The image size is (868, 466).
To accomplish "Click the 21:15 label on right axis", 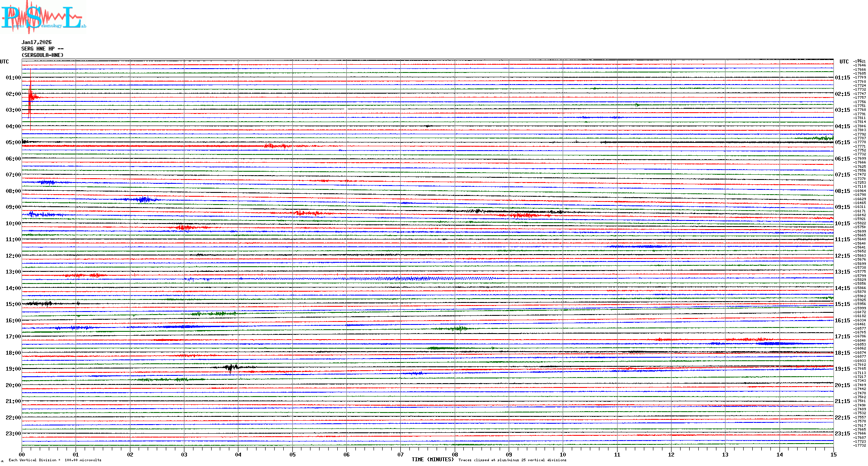I will point(842,401).
